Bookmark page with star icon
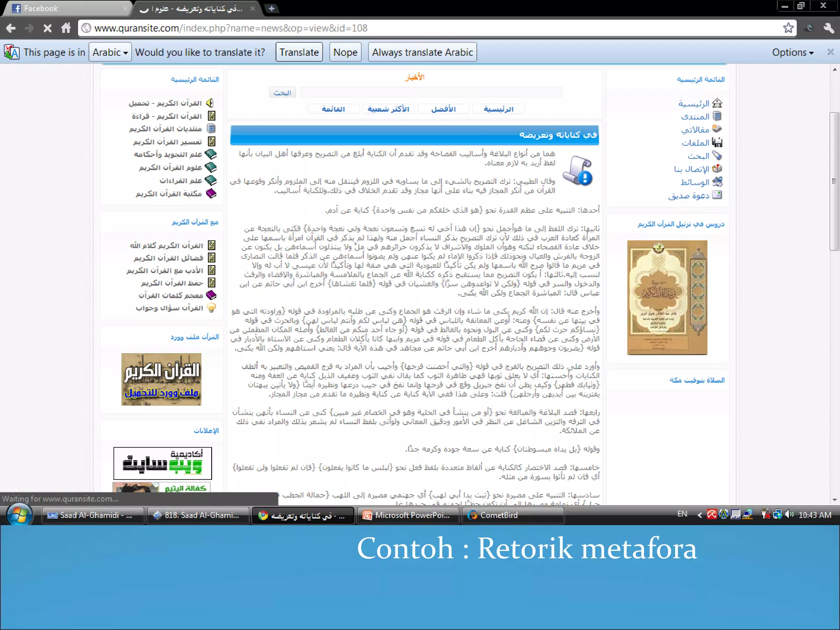 click(x=788, y=28)
